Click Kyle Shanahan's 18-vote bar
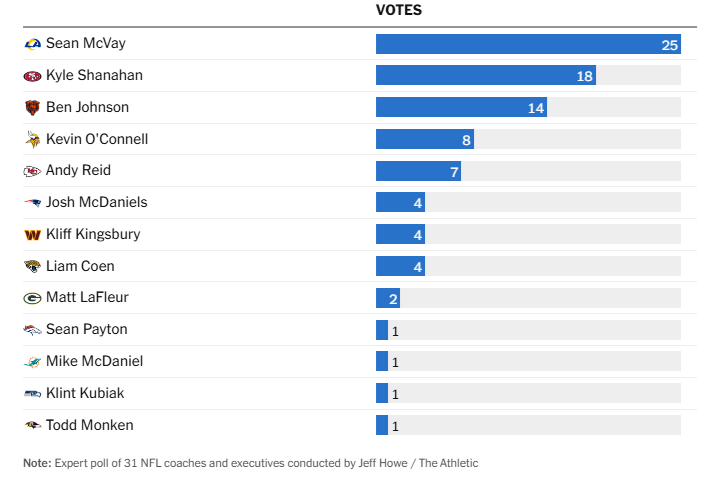 point(485,76)
